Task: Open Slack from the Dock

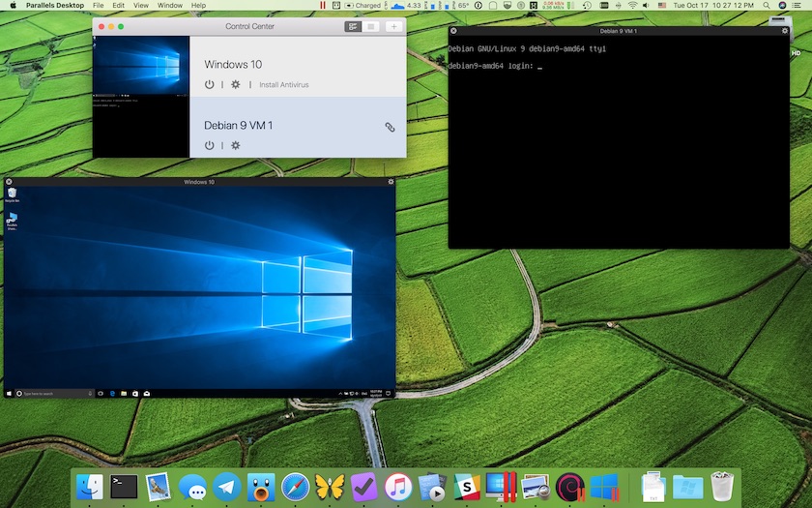Action: 467,488
